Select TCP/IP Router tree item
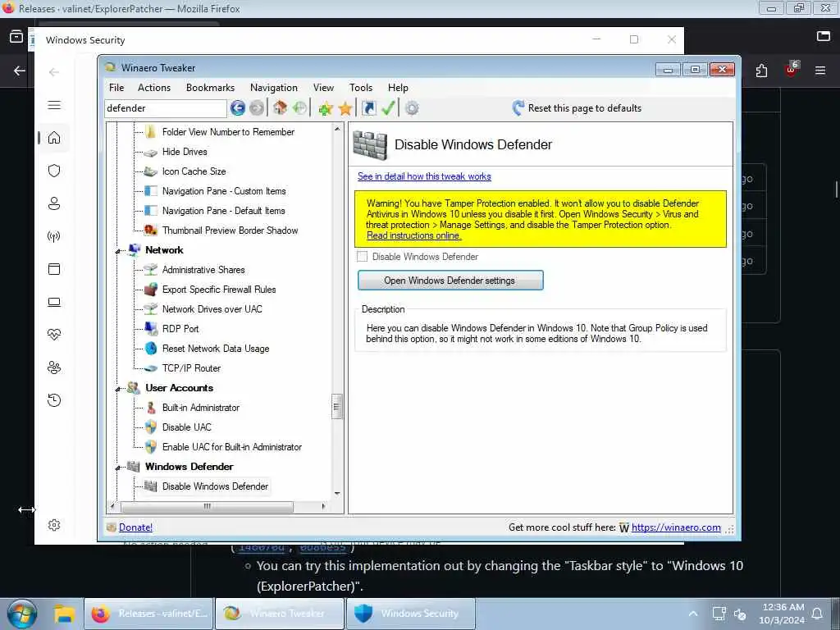 pos(191,368)
